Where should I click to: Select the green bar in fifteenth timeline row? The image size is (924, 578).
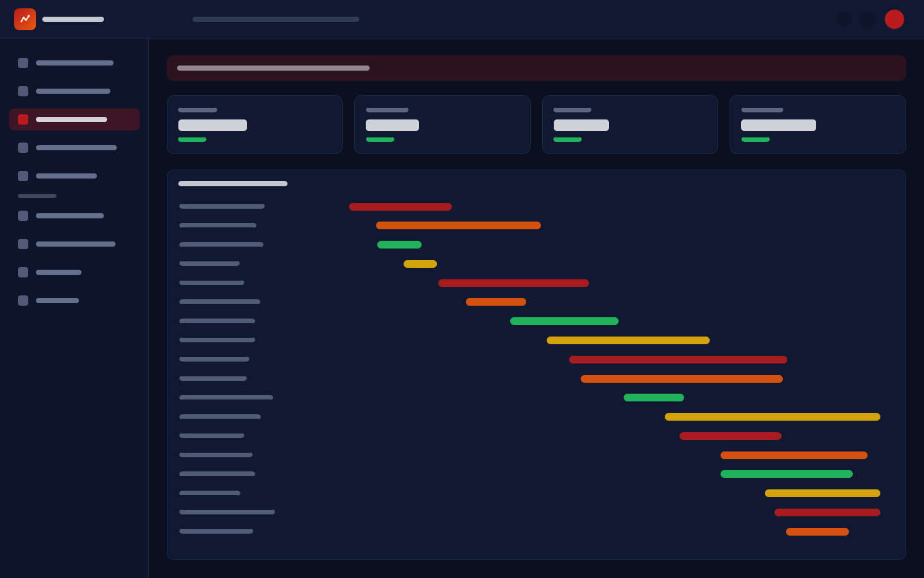pyautogui.click(x=787, y=474)
